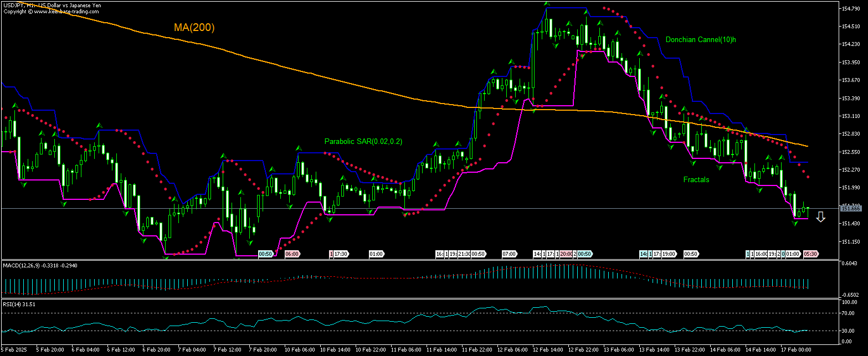The height and width of the screenshot is (356, 868).
Task: Select the Fractals indicator label
Action: [x=696, y=179]
